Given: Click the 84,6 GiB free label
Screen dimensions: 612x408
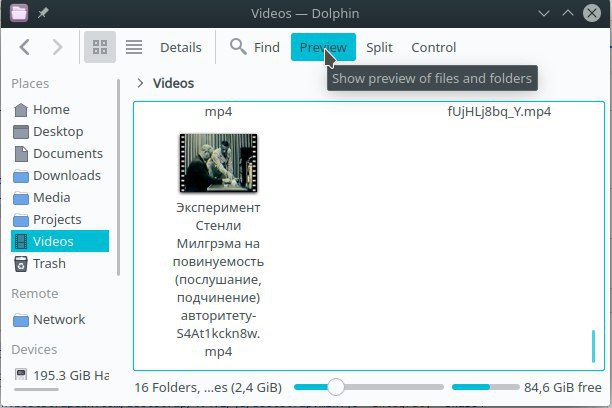Looking at the screenshot, I should 562,387.
